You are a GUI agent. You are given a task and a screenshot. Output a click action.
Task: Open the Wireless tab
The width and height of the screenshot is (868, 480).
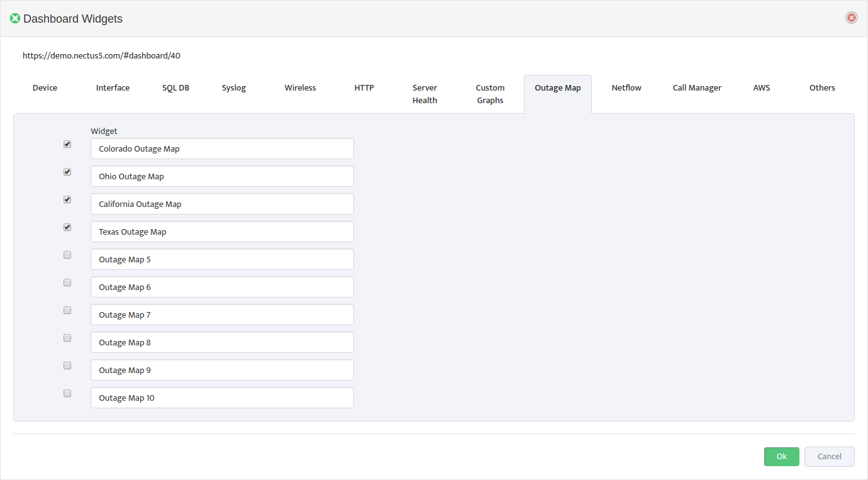(x=300, y=88)
